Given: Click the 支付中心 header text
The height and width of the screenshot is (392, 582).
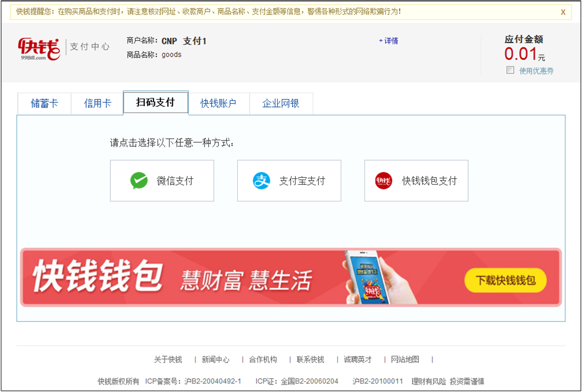Looking at the screenshot, I should click(90, 46).
